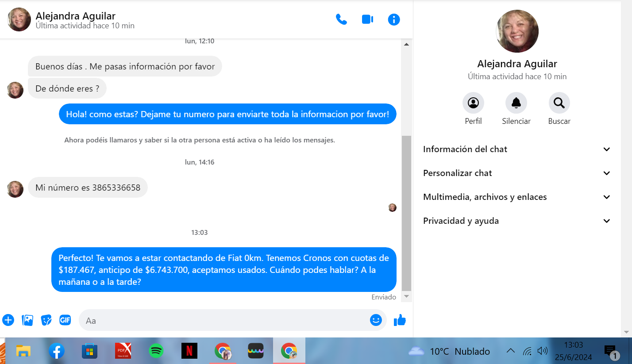
Task: Search in conversation with Buscar
Action: 559,103
